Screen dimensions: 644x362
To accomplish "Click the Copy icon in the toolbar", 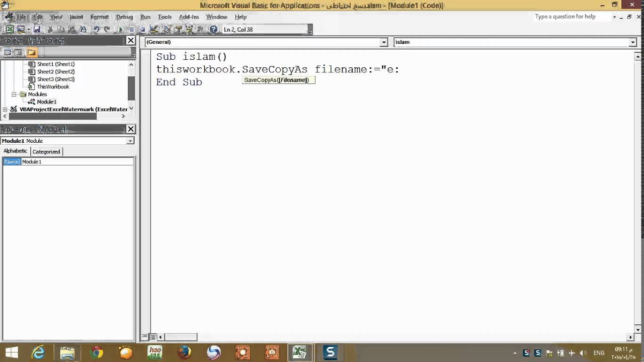I will 60,29.
